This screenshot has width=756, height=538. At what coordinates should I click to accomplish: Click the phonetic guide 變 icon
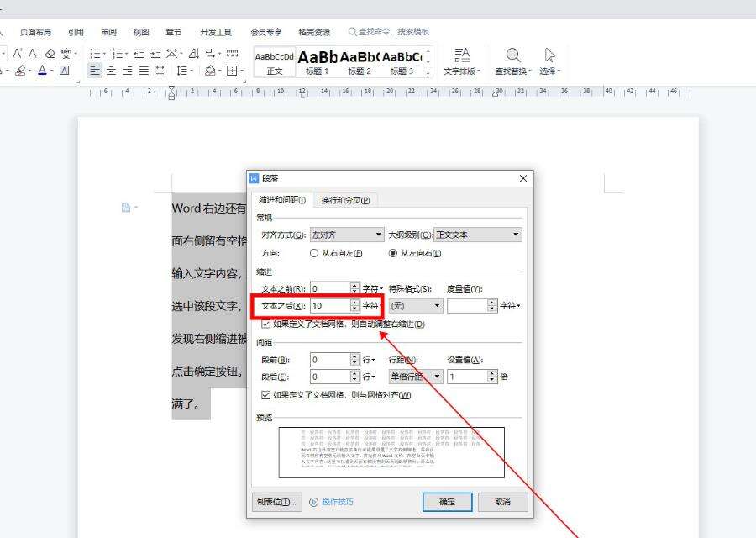pos(66,54)
